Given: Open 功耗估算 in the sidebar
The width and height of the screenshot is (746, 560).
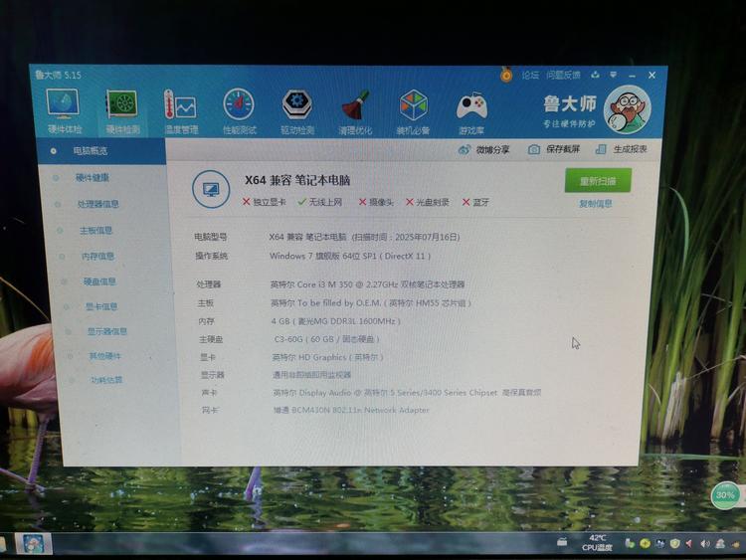Looking at the screenshot, I should (x=106, y=380).
